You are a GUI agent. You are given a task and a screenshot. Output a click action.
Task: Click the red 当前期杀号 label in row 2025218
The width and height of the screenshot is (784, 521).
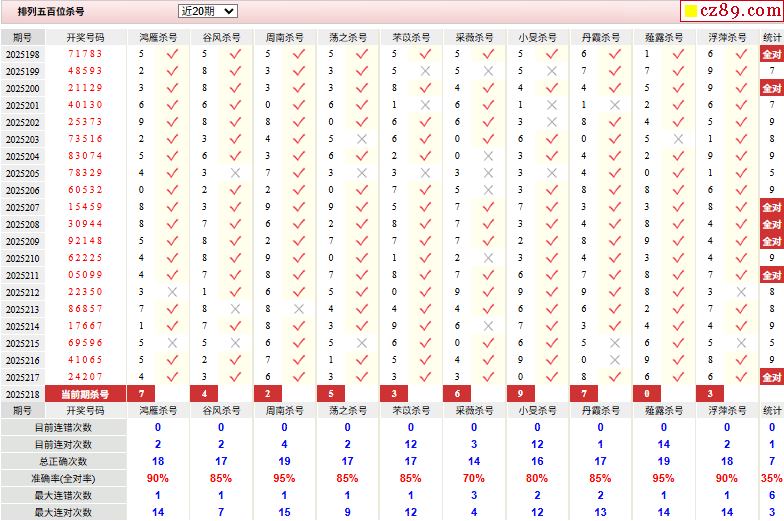coord(85,394)
